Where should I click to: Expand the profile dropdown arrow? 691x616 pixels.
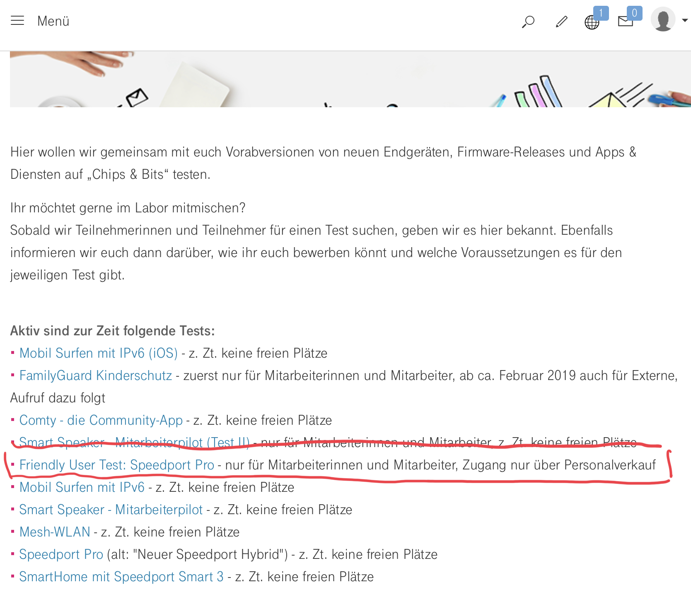click(x=685, y=20)
